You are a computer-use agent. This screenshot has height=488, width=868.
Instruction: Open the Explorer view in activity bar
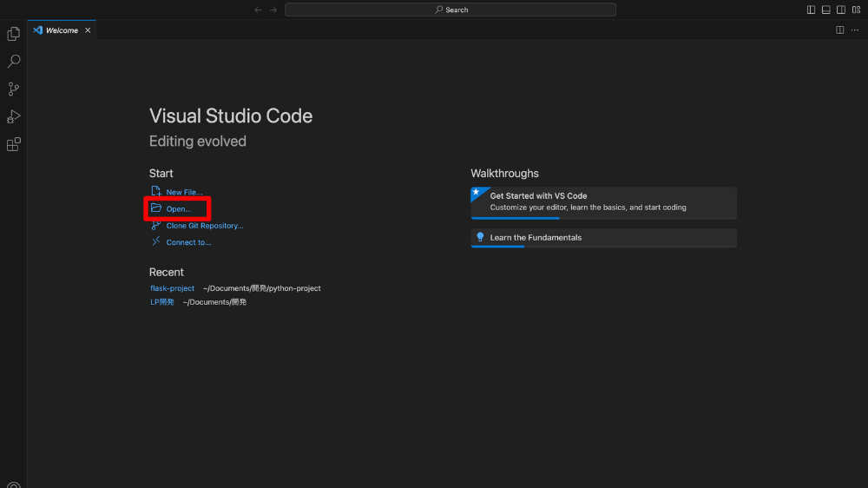point(13,34)
